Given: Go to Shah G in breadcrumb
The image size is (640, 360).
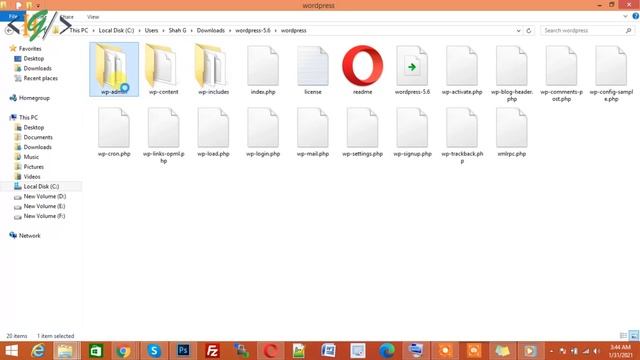Looking at the screenshot, I should coord(177,31).
